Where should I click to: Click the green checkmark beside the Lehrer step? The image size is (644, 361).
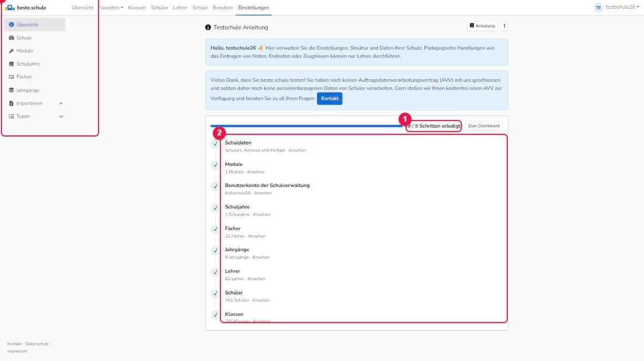(x=215, y=272)
